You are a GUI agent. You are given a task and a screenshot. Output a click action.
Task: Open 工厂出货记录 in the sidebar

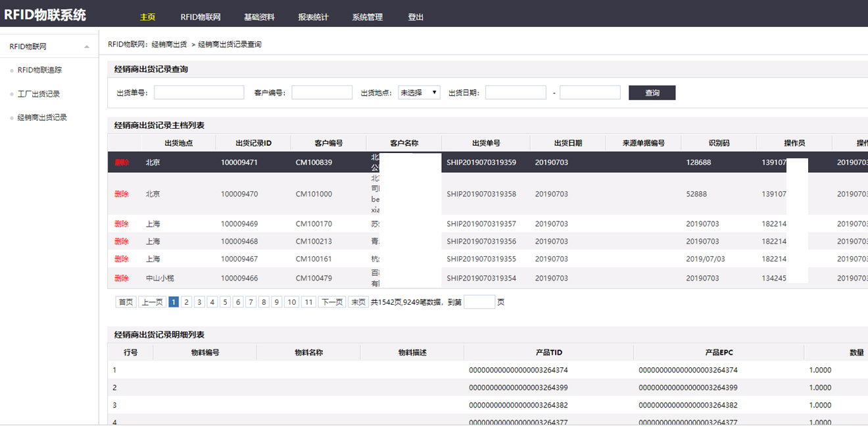(x=39, y=94)
